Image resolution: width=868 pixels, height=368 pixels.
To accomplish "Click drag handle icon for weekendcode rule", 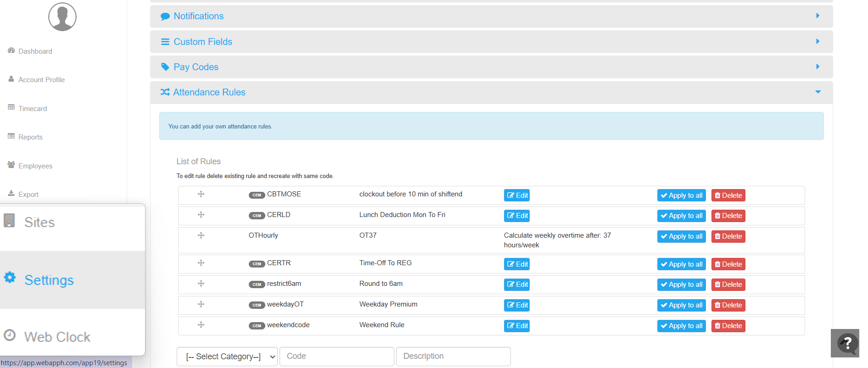I will (x=201, y=325).
